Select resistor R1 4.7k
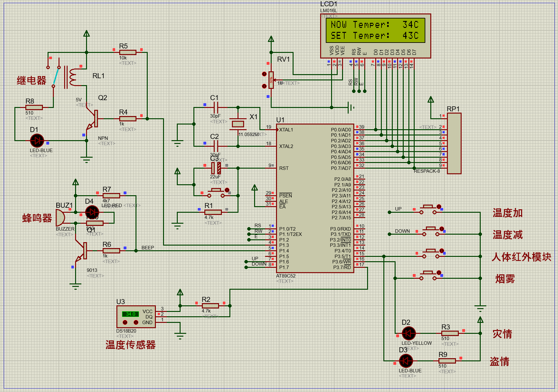 point(213,212)
